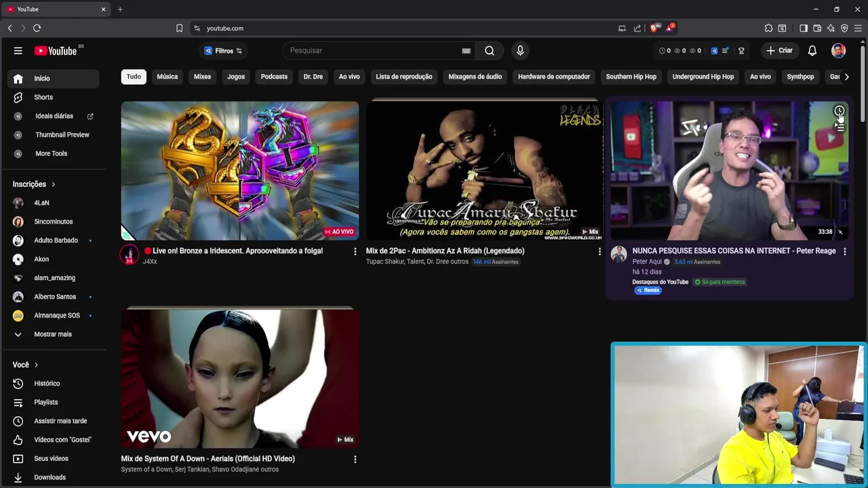Select the Podcasts chip
868x488 pixels.
(274, 77)
